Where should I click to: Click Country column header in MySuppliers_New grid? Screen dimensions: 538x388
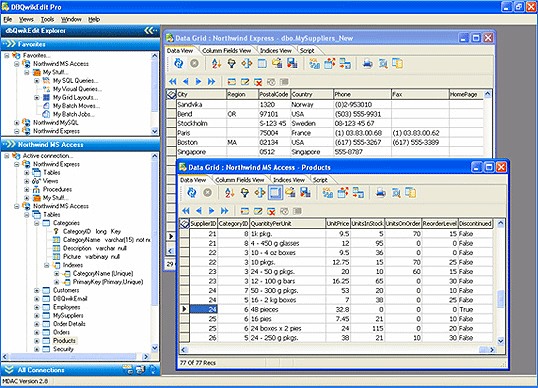312,94
